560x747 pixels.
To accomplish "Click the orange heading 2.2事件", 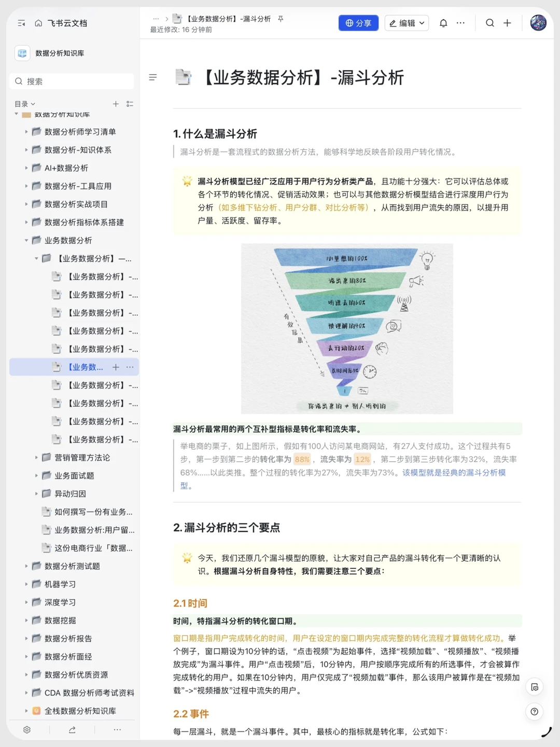I will pos(191,714).
